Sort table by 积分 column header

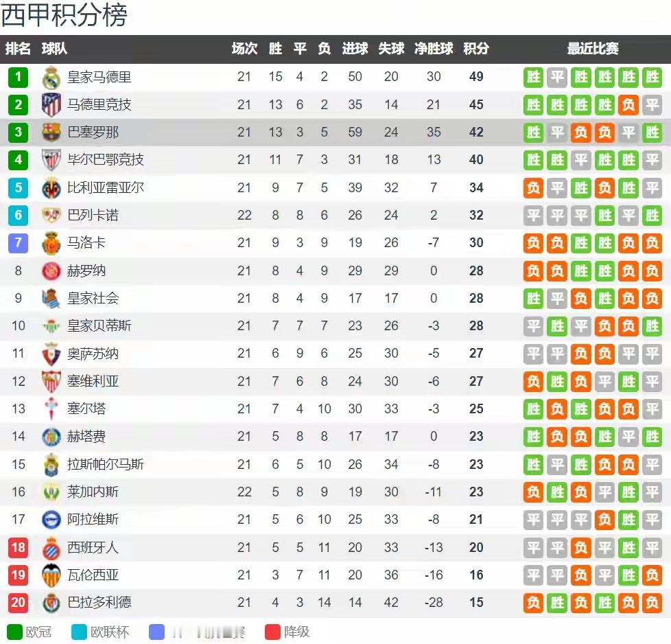(x=476, y=48)
